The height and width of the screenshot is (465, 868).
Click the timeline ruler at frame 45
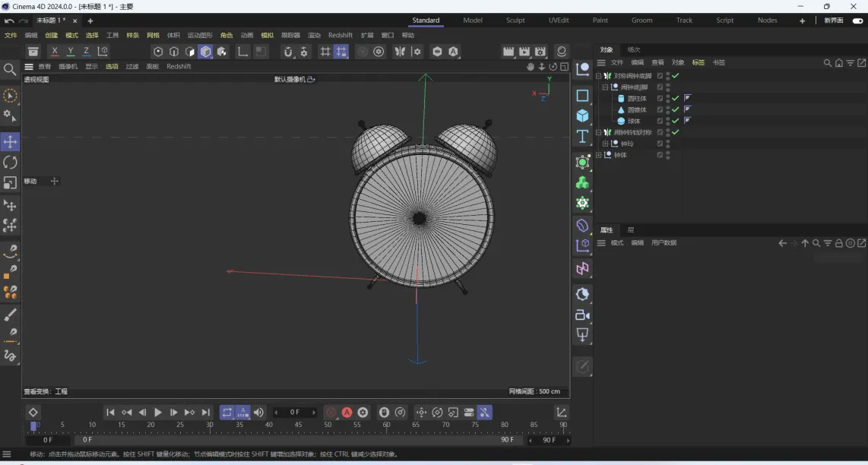click(x=298, y=425)
